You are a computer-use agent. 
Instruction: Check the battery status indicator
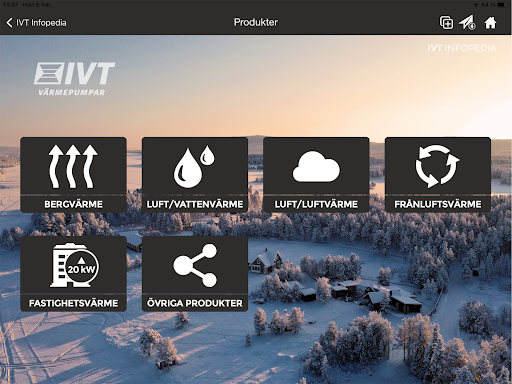tap(502, 5)
